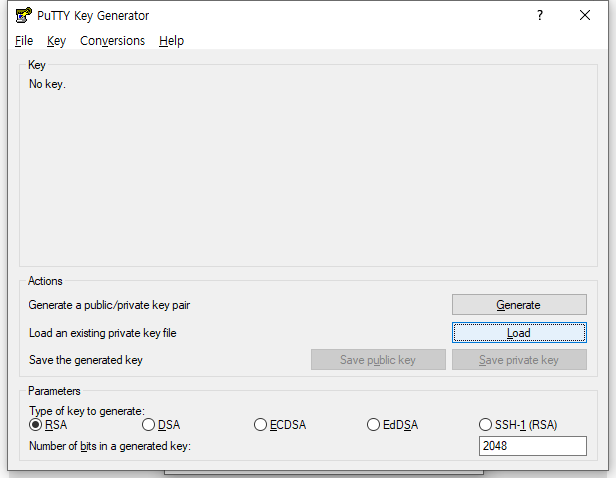Click Load to open an existing private key

518,333
